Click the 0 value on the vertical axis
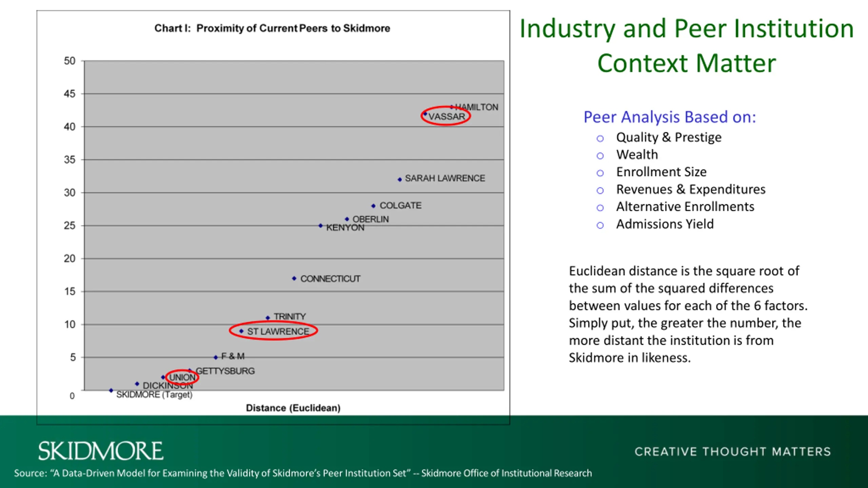868x488 pixels. [72, 396]
